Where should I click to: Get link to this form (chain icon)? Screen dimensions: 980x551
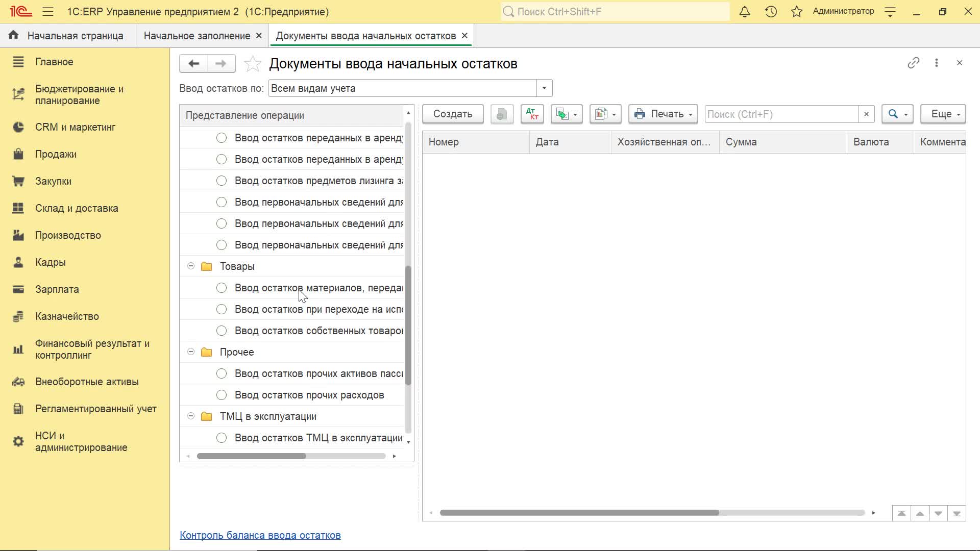(x=914, y=63)
